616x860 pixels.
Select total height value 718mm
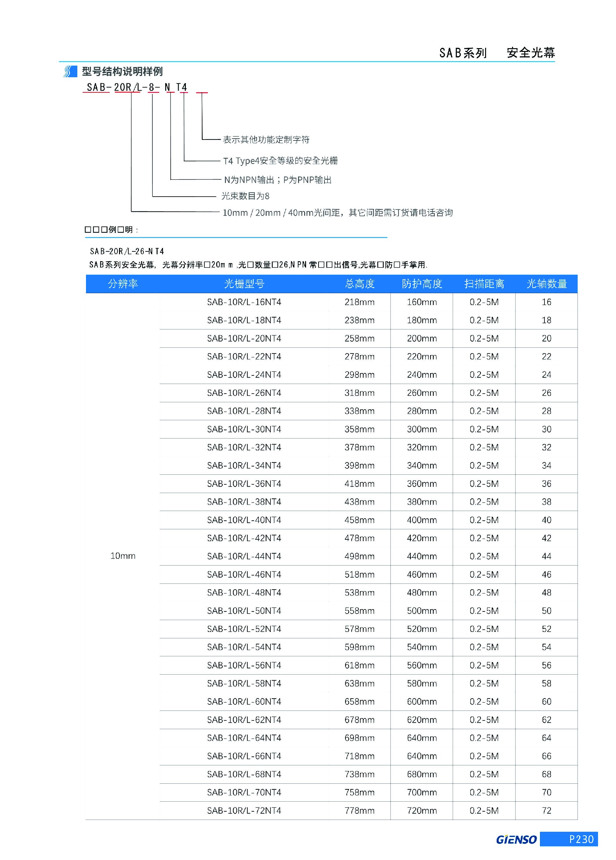pos(360,756)
